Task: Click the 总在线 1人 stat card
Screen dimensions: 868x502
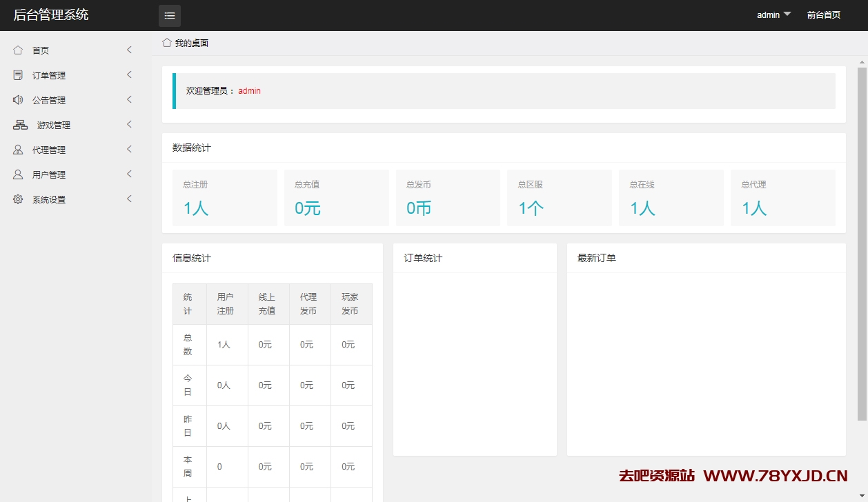Action: tap(671, 198)
